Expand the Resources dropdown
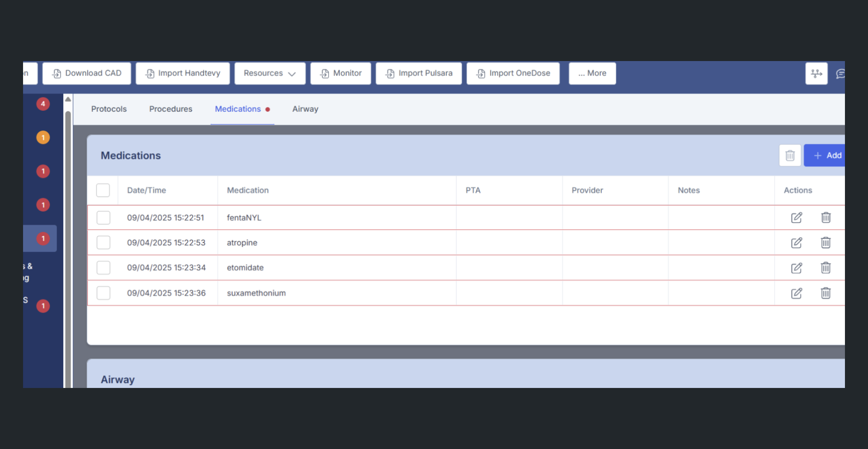This screenshot has width=868, height=449. point(269,73)
